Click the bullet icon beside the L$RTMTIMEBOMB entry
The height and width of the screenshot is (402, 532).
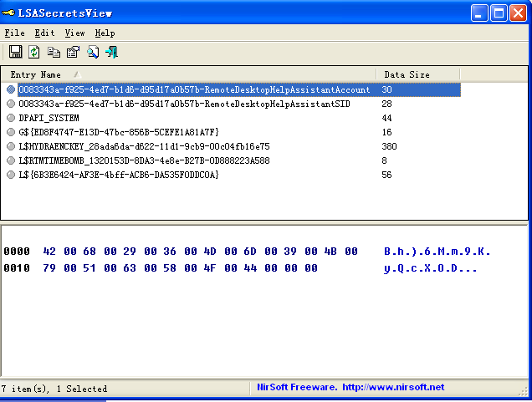[11, 160]
